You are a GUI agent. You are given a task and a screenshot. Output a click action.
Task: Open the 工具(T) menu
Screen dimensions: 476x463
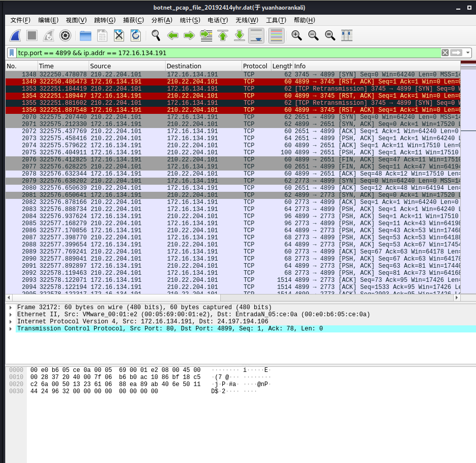click(276, 20)
